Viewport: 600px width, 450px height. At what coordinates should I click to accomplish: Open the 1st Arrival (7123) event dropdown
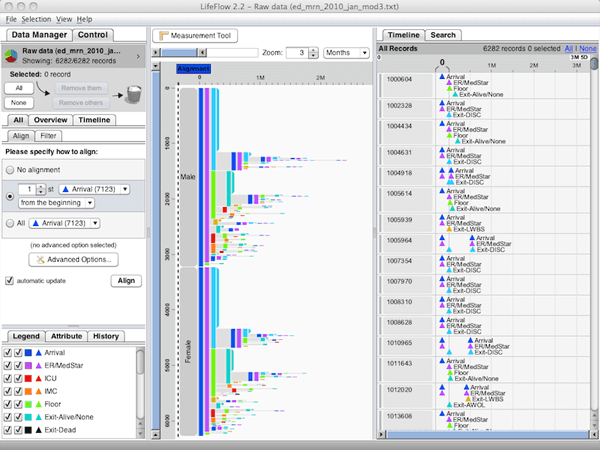click(94, 189)
